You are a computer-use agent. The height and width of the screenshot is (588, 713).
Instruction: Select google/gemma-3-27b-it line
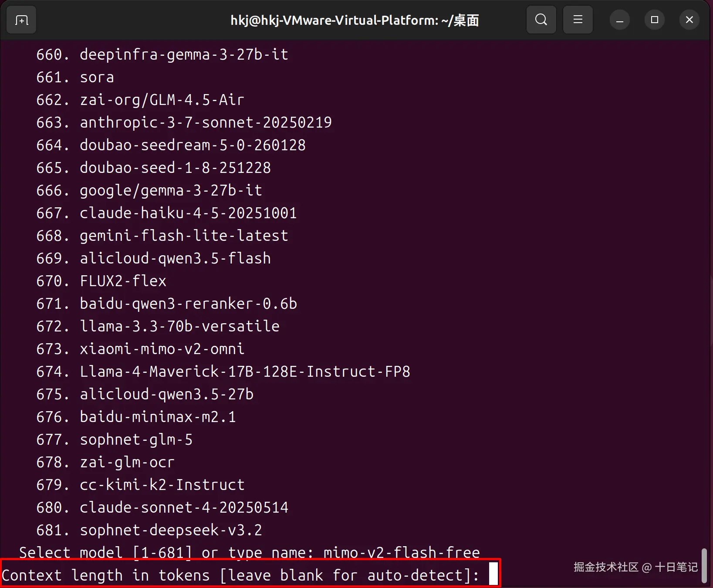(149, 190)
